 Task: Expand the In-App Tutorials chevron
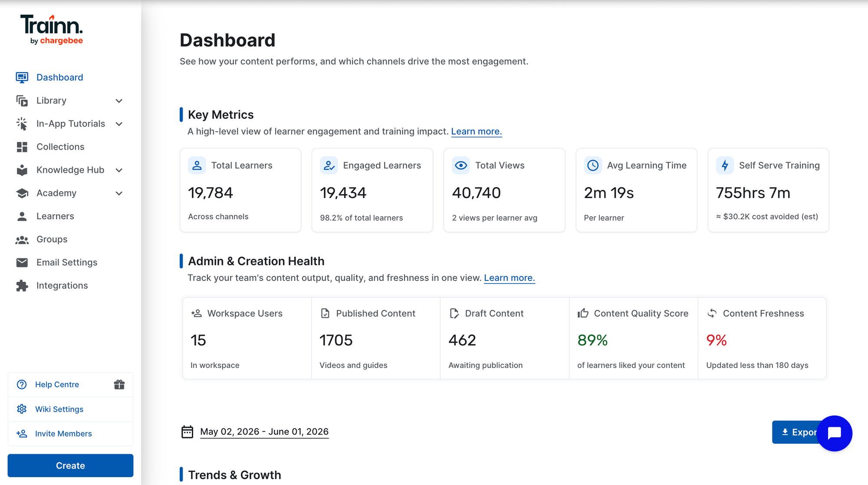[119, 124]
